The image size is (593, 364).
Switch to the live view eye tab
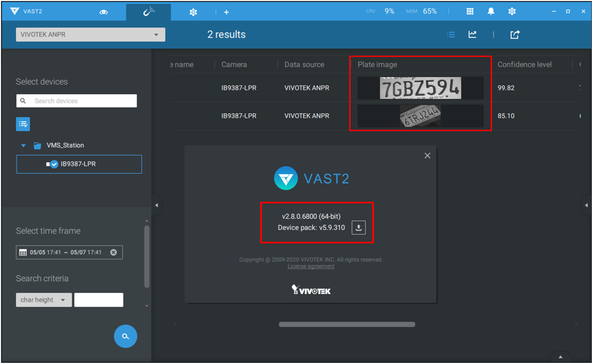coord(104,12)
